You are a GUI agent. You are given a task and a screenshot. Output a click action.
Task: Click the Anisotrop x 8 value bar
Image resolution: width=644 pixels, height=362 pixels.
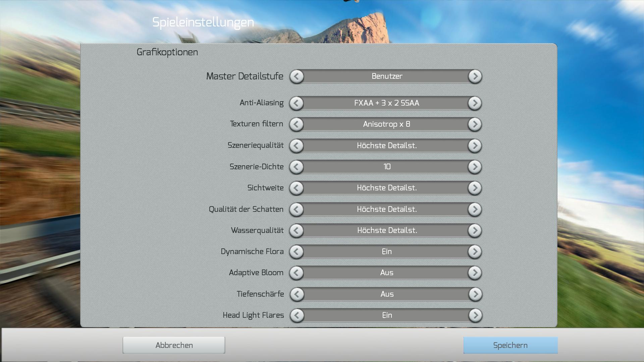[x=386, y=124]
